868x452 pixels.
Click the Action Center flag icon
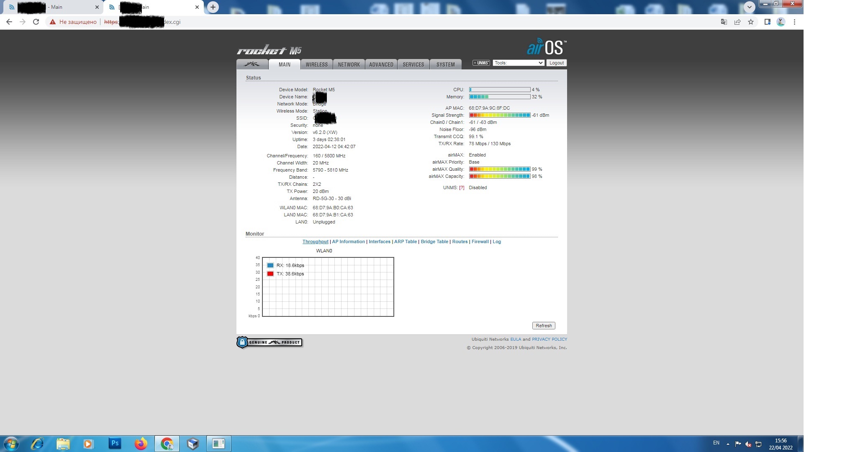pos(738,444)
